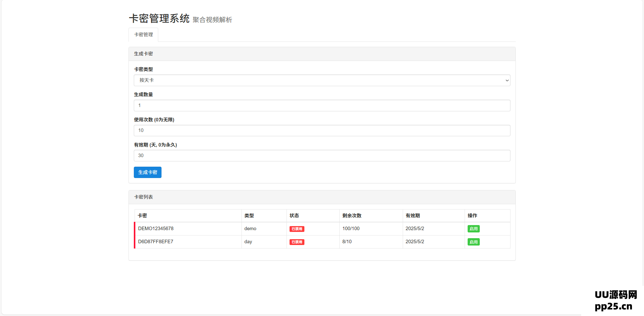Select the DEMO12345678 key code cell
The height and width of the screenshot is (316, 644).
click(x=156, y=228)
